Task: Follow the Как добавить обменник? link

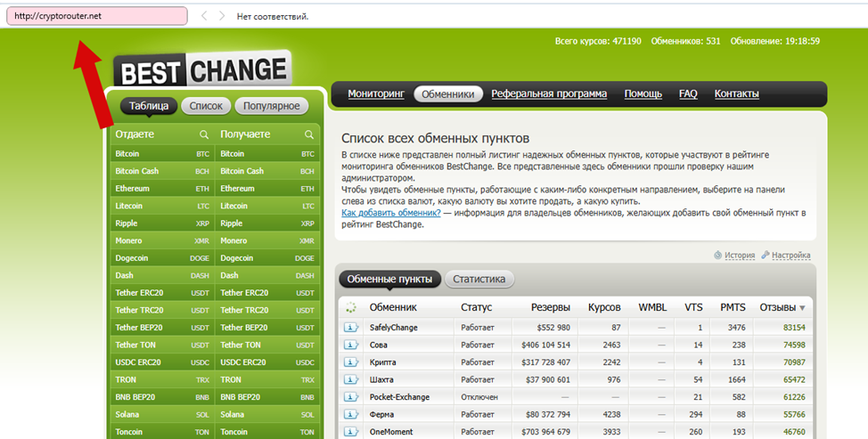Action: click(x=391, y=213)
